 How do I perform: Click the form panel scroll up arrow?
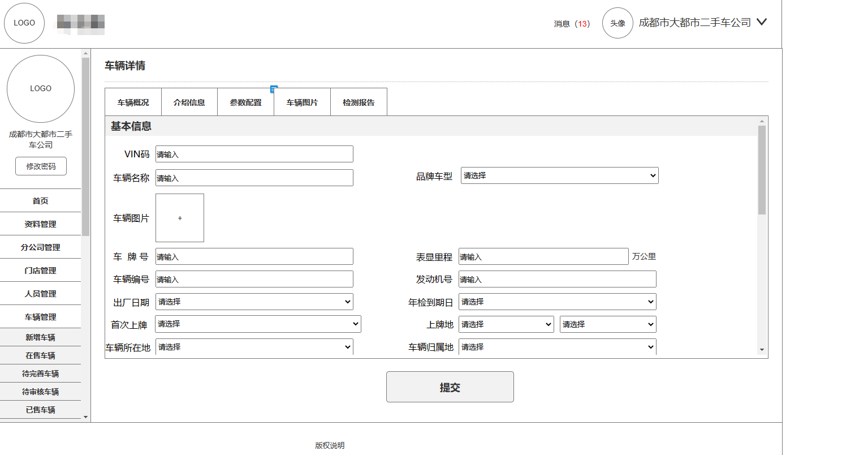762,121
